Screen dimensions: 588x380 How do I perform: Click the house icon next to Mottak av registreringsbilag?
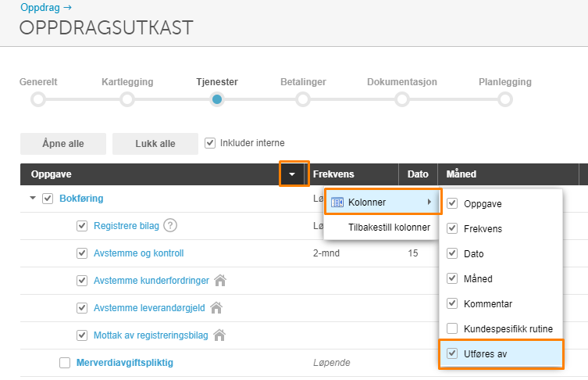coord(219,335)
